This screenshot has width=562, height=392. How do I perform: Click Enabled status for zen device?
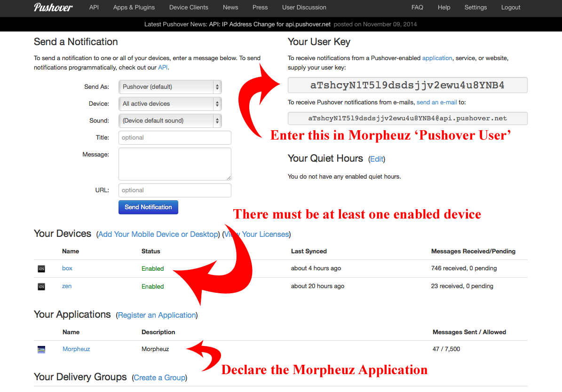[x=153, y=287]
